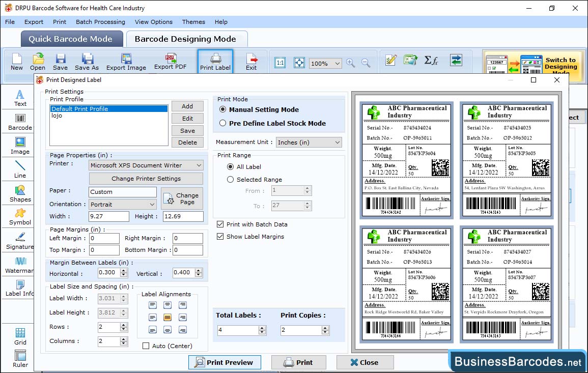Increase Vertical margin spinner value

click(x=199, y=271)
